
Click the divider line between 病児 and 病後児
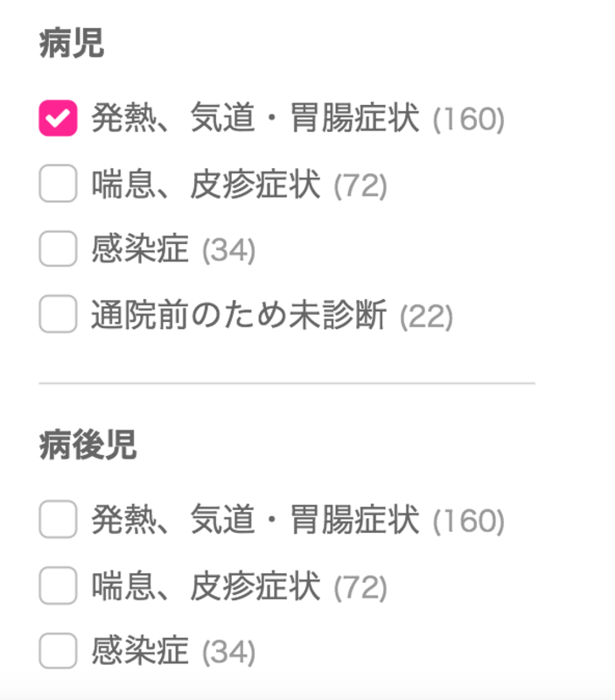[289, 382]
